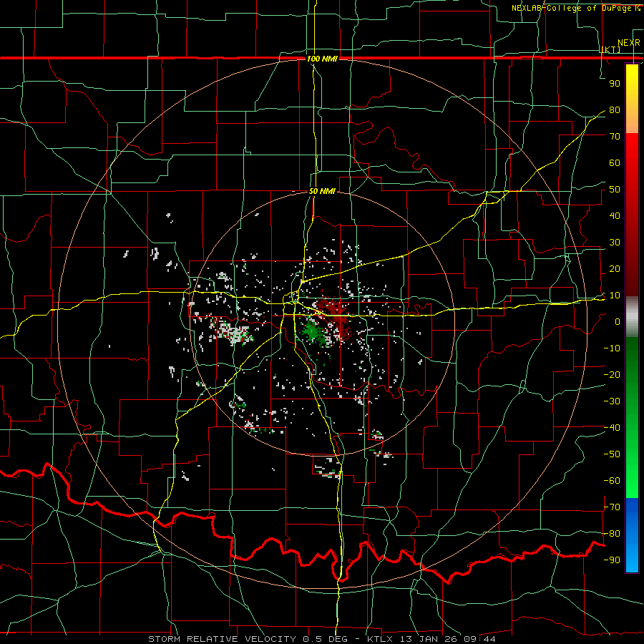Click the "100 NMI" range ring label
This screenshot has width=644, height=644.
coord(323,59)
